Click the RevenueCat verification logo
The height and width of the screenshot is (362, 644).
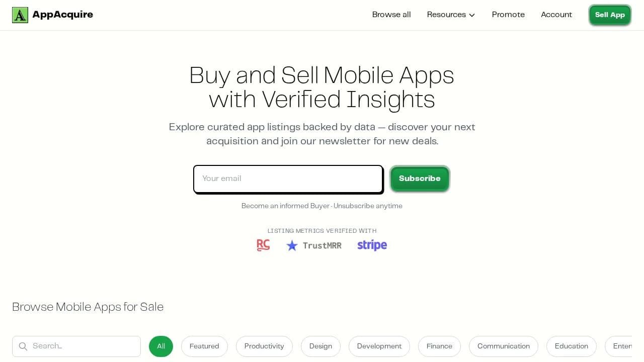[263, 245]
